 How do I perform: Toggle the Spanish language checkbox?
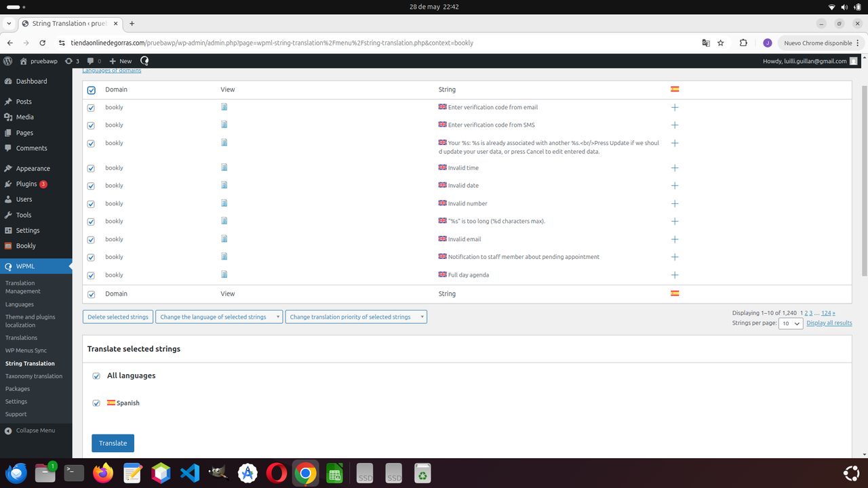(x=96, y=403)
